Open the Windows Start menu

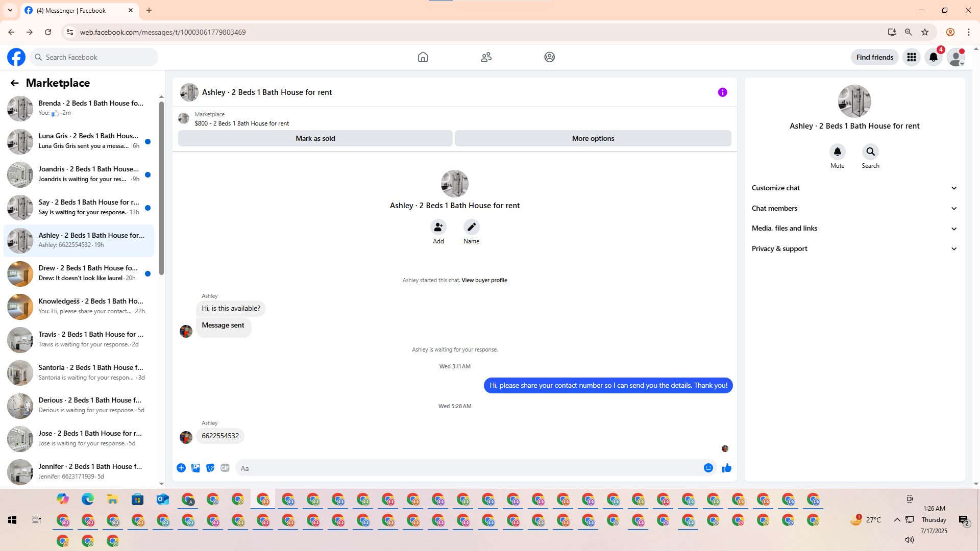(12, 520)
